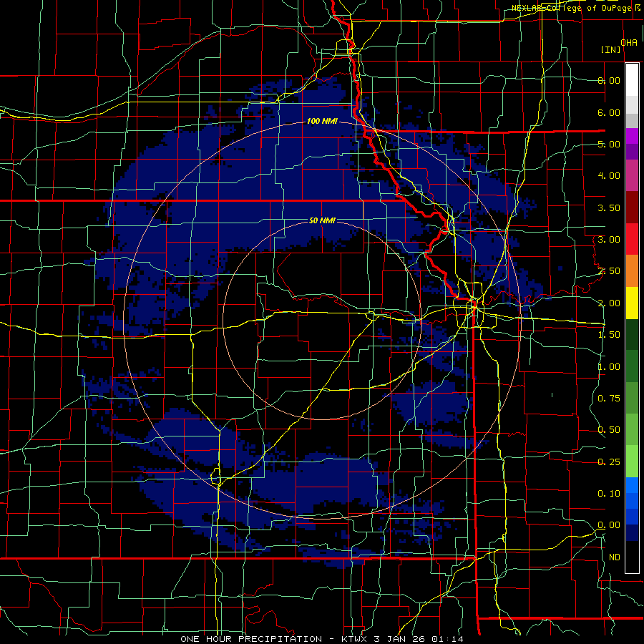Click the 4.00 scale value
The image size is (644, 644).
pyautogui.click(x=609, y=176)
